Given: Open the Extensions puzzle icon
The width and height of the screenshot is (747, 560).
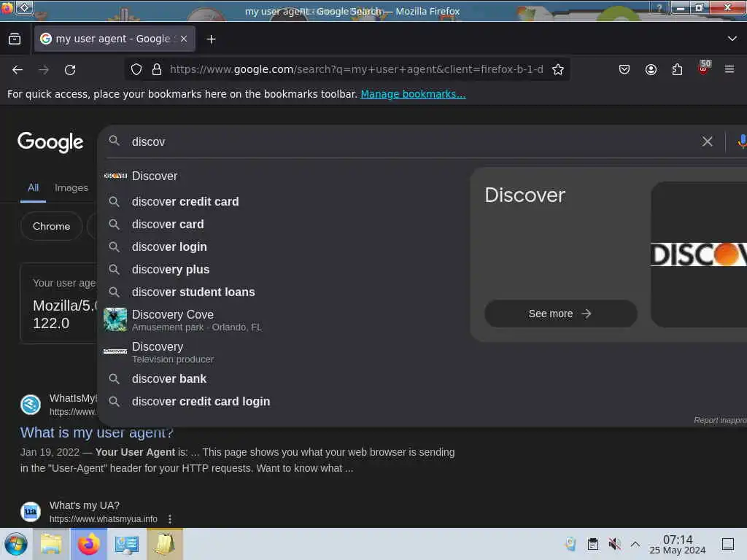Looking at the screenshot, I should (677, 69).
